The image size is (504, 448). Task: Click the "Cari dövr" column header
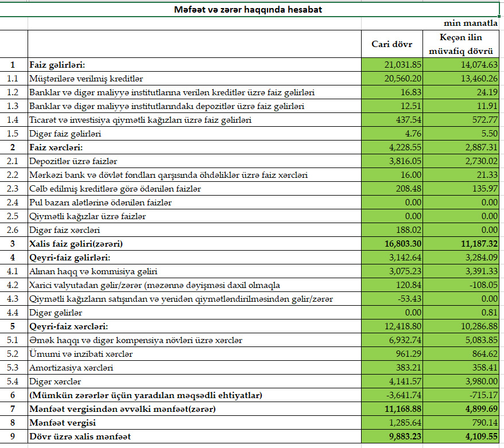point(391,44)
